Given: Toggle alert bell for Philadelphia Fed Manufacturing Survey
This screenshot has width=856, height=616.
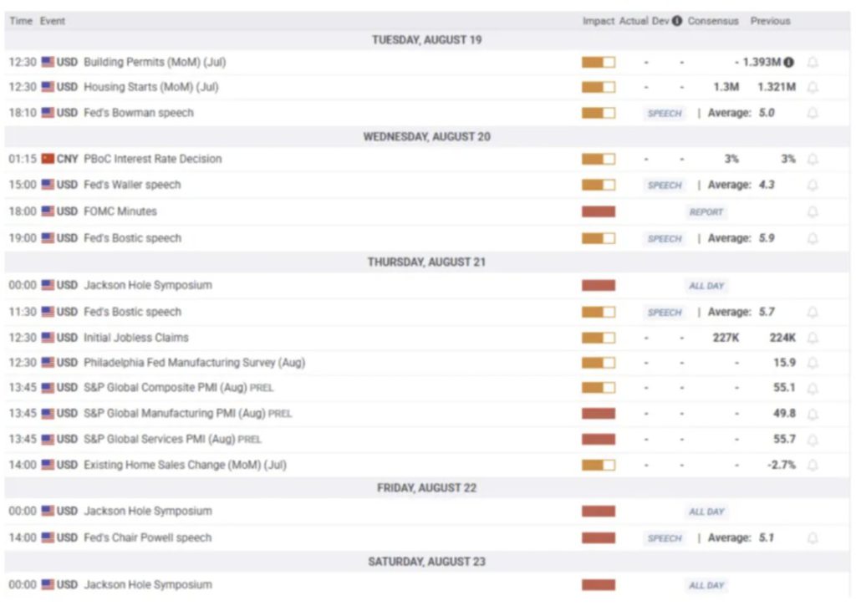Looking at the screenshot, I should click(812, 364).
